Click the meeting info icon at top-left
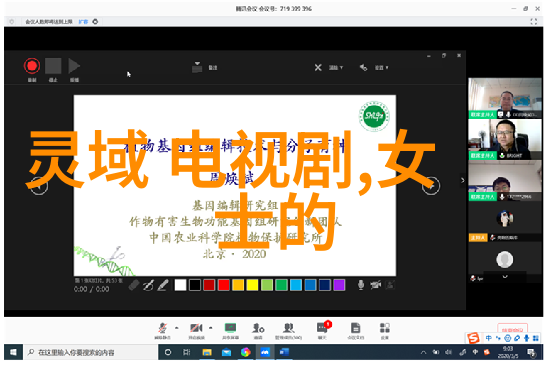Image resolution: width=550 pixels, height=367 pixels. [12, 22]
